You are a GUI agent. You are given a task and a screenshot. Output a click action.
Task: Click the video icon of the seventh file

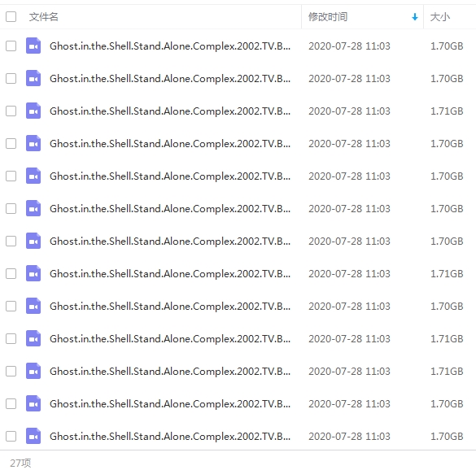[33, 241]
